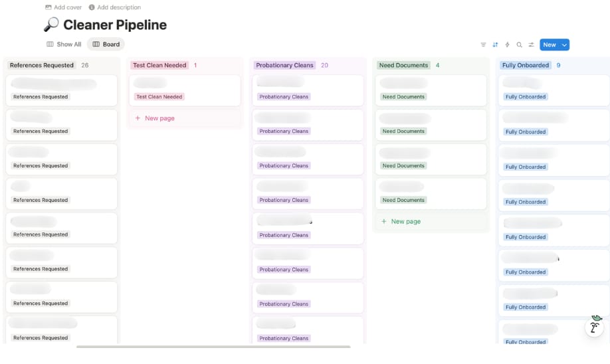
Task: Switch to the Show All tab
Action: click(x=64, y=45)
